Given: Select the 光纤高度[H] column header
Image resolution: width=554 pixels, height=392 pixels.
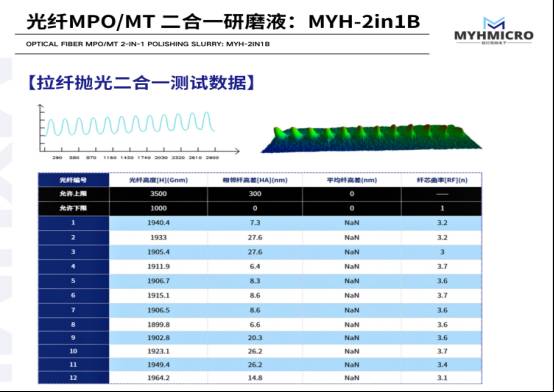Looking at the screenshot, I should tap(158, 180).
